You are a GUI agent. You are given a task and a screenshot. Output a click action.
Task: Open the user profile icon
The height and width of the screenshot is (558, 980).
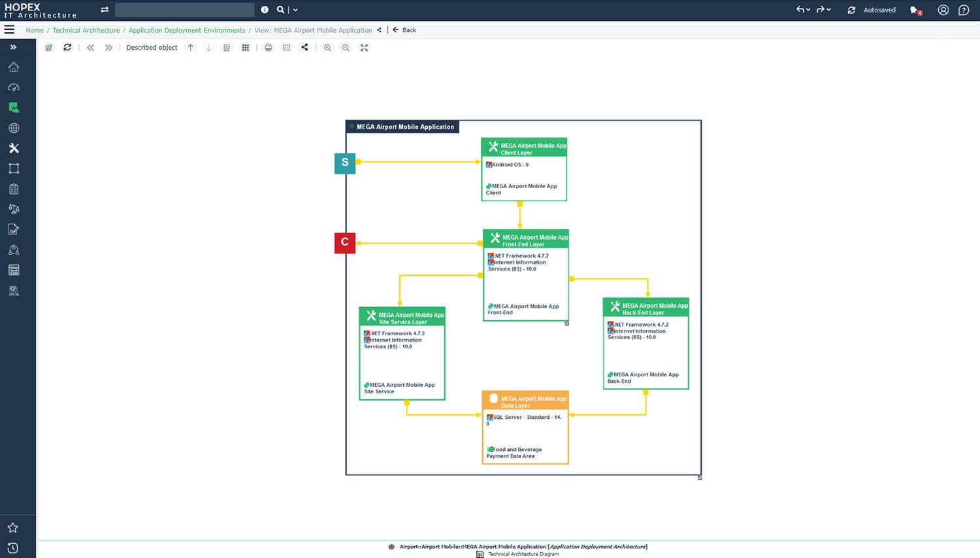(x=943, y=10)
